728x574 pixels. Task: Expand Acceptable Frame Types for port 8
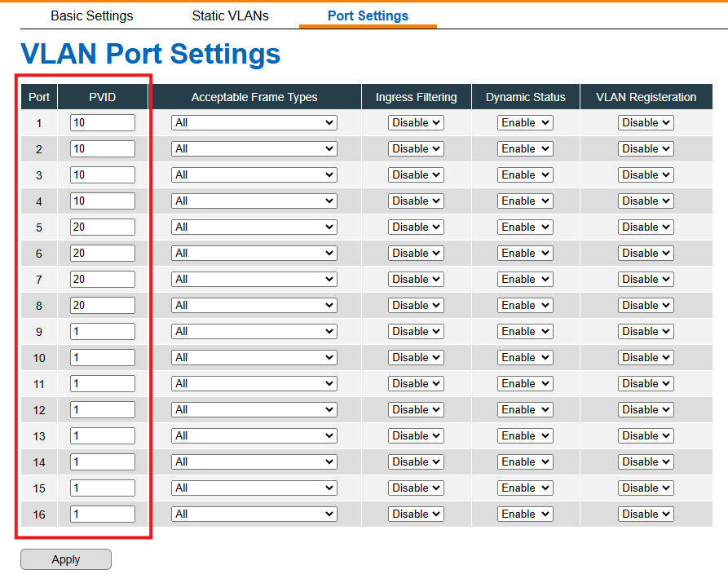tap(254, 305)
